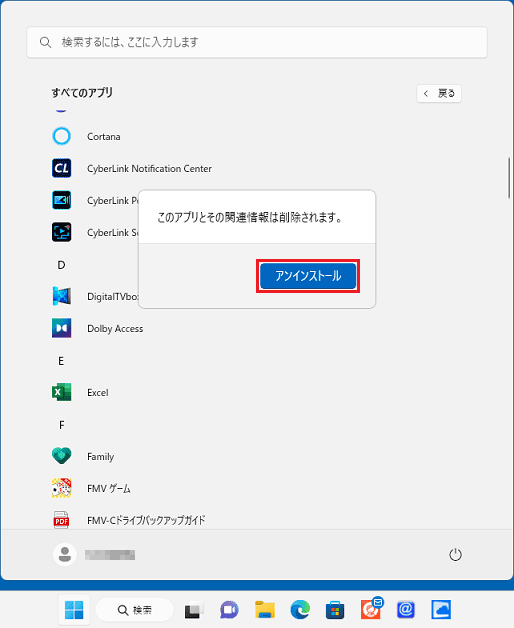Select the Family label
Viewport: 514px width, 628px height.
point(101,457)
